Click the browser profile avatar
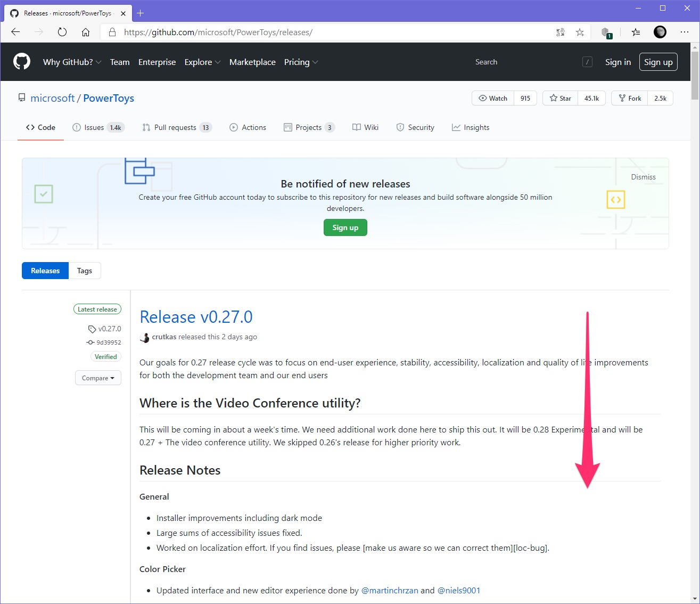This screenshot has width=700, height=604. point(660,32)
